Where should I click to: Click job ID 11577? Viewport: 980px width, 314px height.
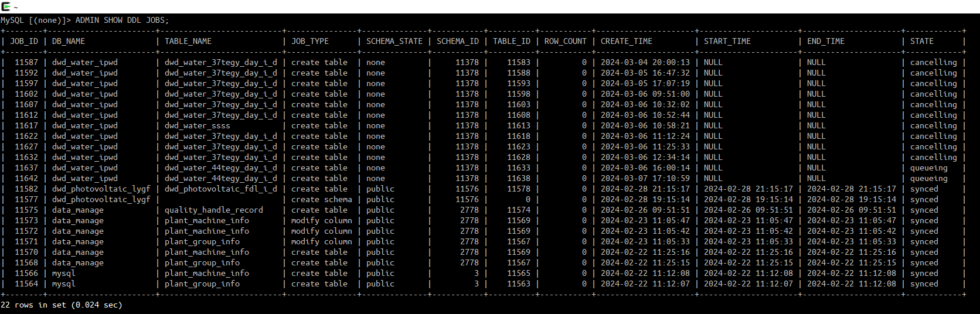click(26, 200)
